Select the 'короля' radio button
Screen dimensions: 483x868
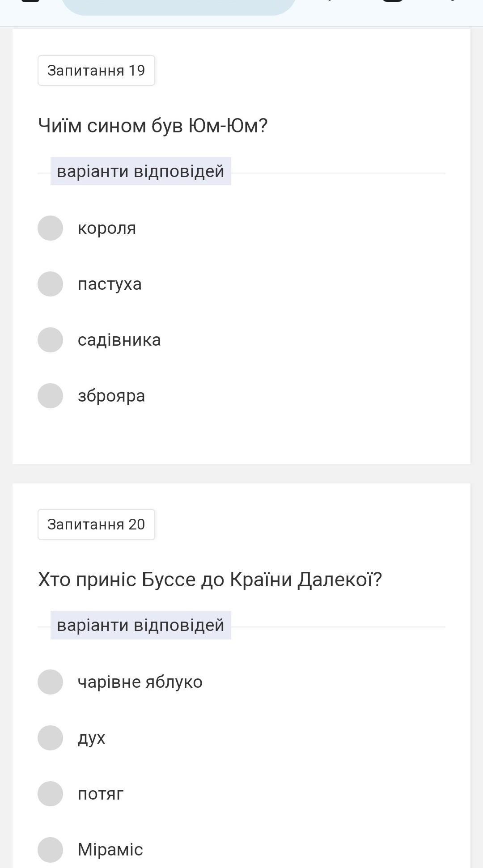point(50,228)
